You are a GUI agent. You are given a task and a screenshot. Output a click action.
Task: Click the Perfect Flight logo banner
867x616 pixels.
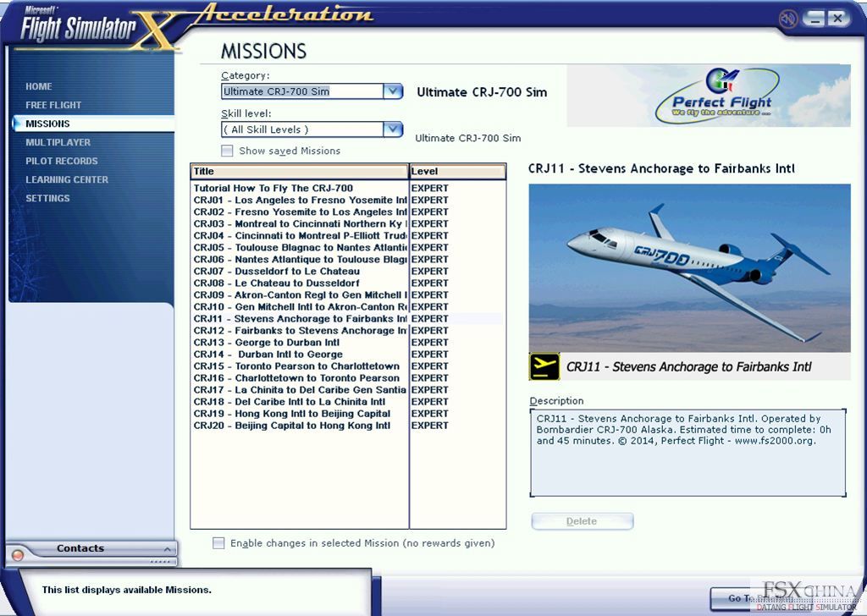pos(709,96)
